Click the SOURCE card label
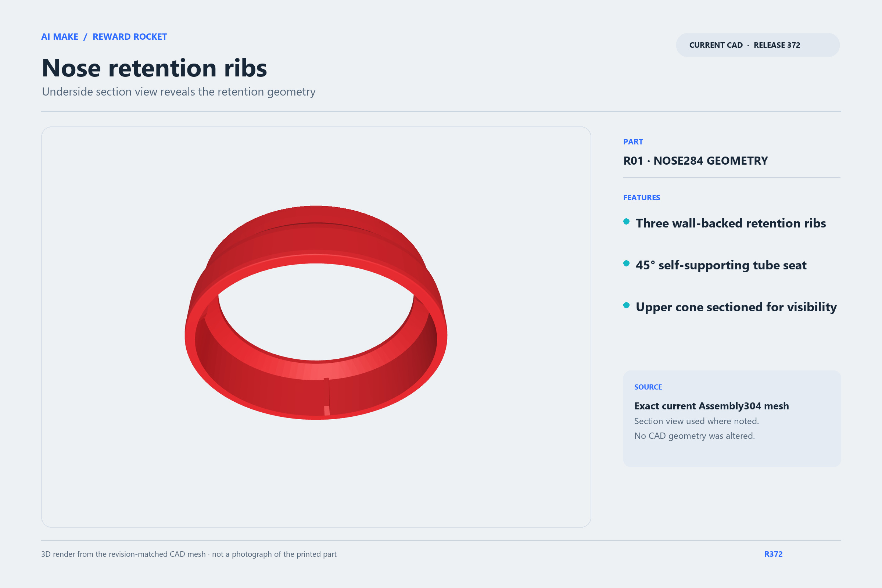Viewport: 882px width, 588px height. 648,387
